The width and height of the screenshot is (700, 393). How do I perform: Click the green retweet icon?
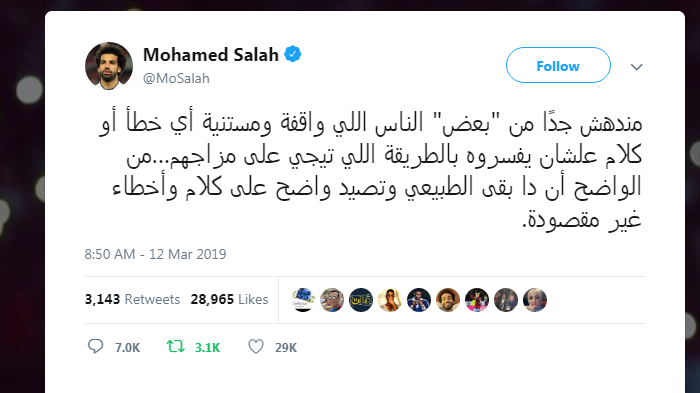pos(175,346)
